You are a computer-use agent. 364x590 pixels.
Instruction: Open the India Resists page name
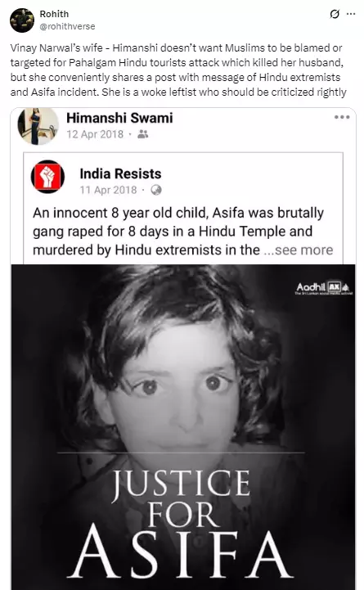(120, 173)
